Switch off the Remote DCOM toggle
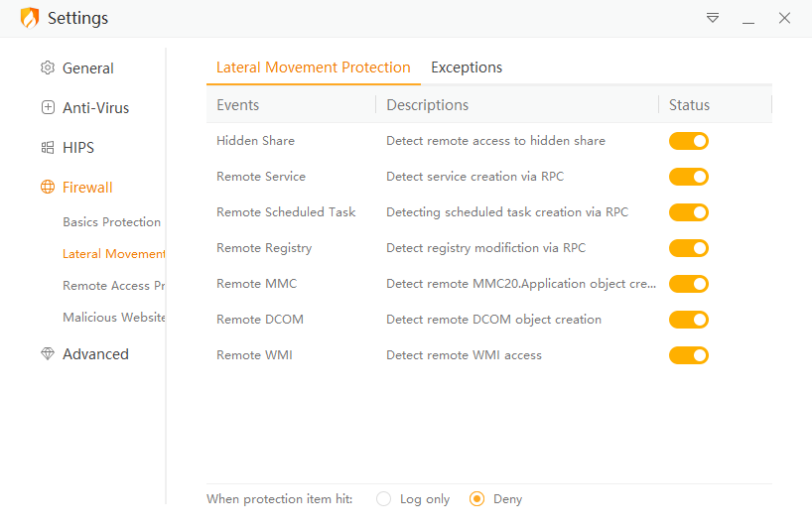812x532 pixels. click(688, 320)
